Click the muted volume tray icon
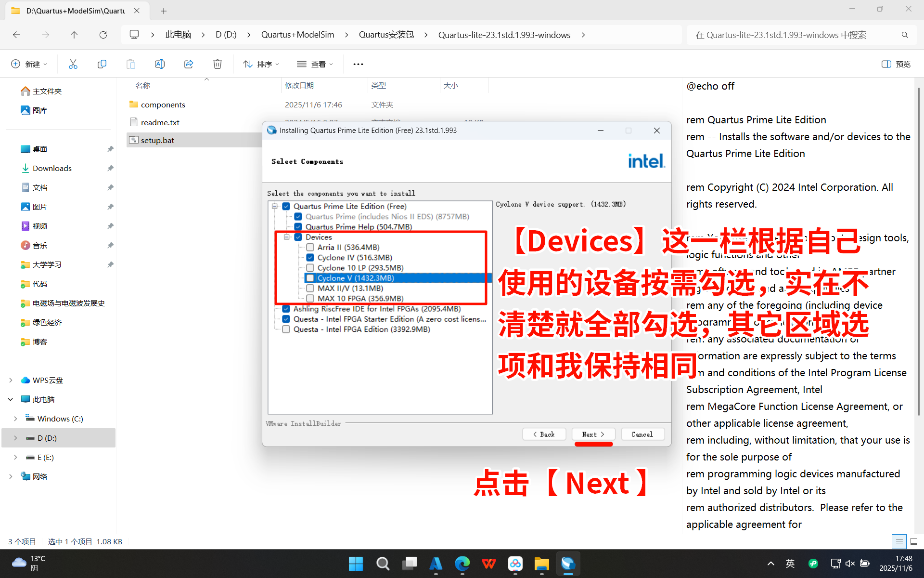Screen dimensions: 924x578 pos(850,564)
